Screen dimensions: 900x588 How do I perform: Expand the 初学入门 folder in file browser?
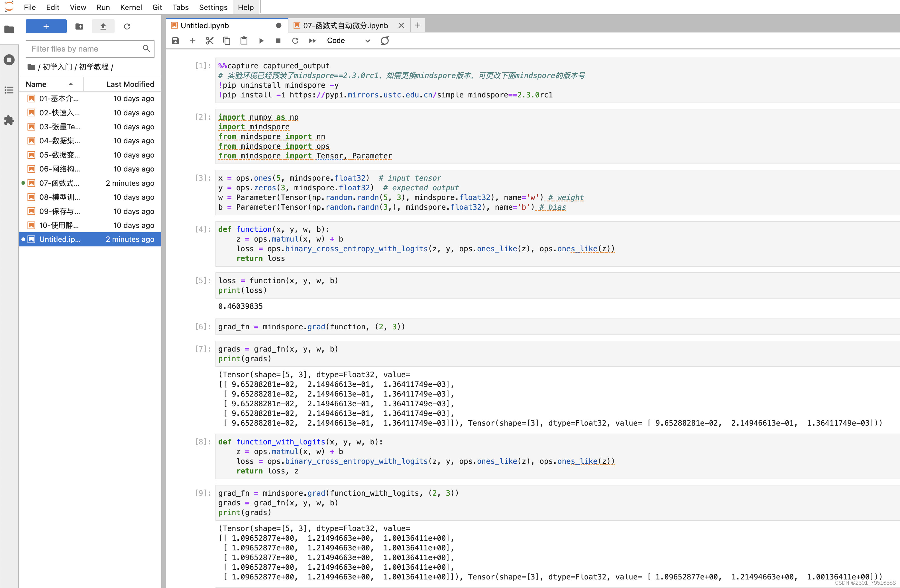62,67
